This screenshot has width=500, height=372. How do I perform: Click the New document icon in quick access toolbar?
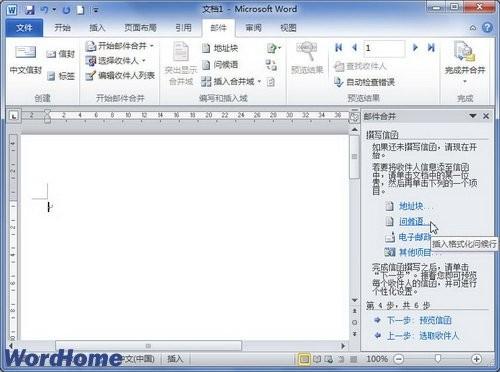(80, 10)
